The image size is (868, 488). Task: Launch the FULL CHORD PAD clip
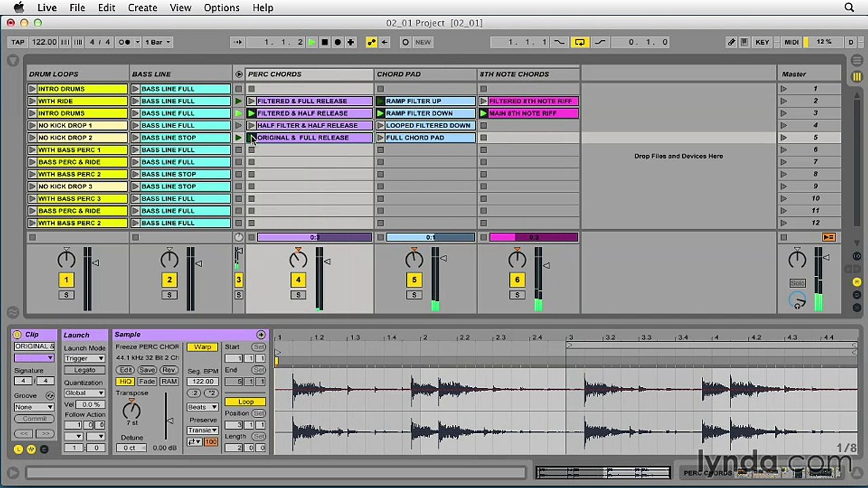[x=380, y=138]
